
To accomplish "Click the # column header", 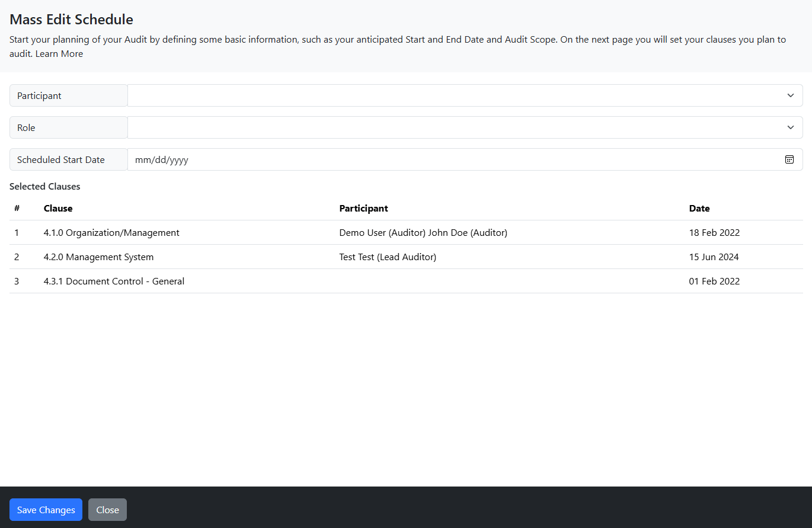I will pyautogui.click(x=17, y=209).
